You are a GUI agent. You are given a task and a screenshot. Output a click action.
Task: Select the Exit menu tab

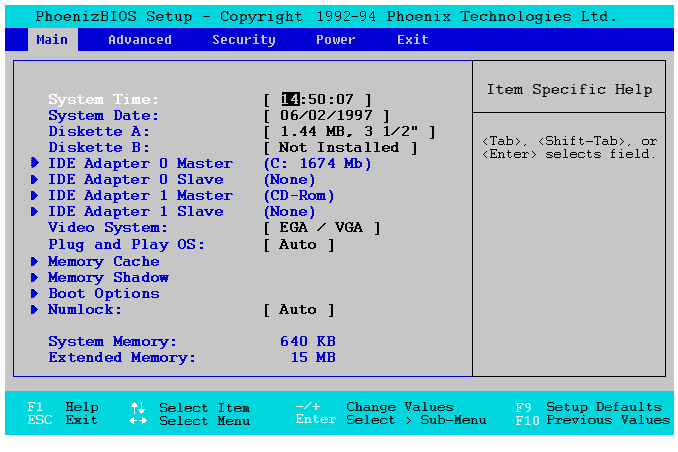[412, 40]
